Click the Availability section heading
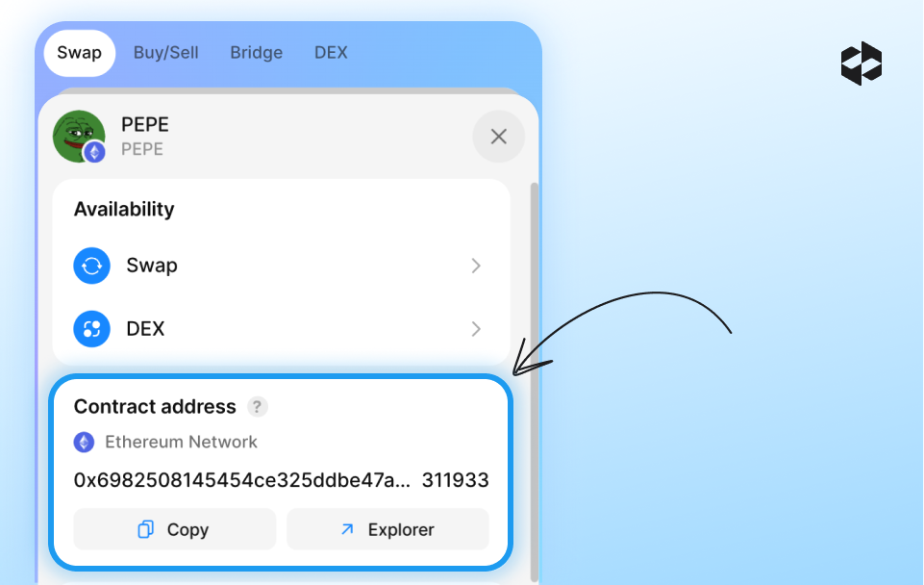Image resolution: width=924 pixels, height=585 pixels. (x=124, y=210)
